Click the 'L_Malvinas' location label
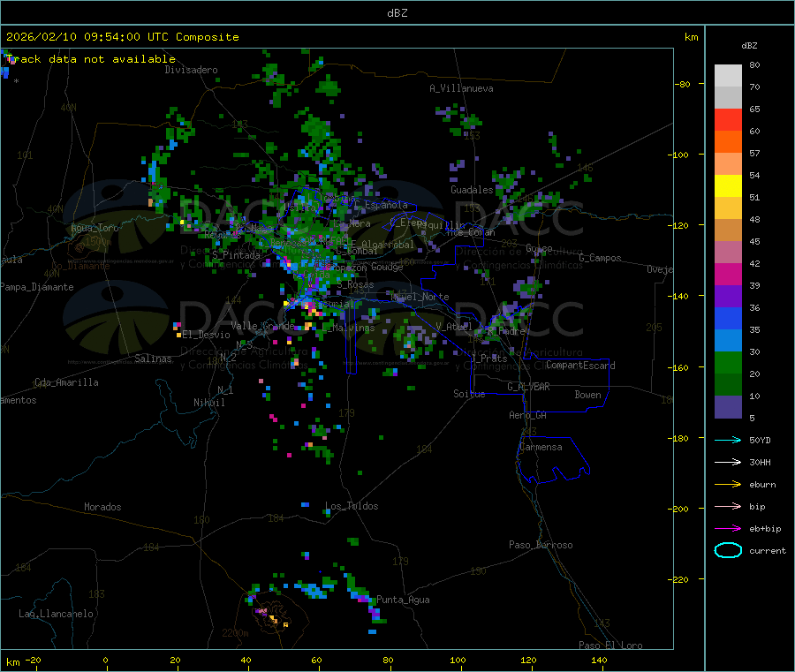This screenshot has width=795, height=672. [x=348, y=328]
